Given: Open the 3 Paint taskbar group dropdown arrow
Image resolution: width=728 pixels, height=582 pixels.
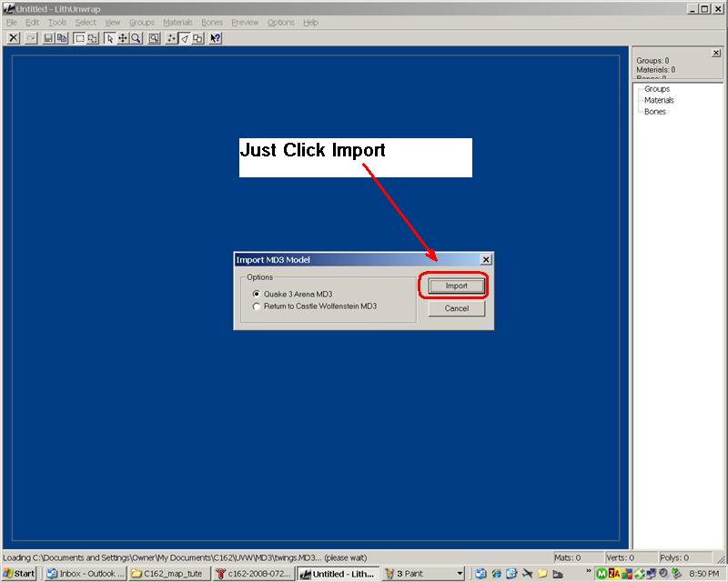Looking at the screenshot, I should click(460, 574).
